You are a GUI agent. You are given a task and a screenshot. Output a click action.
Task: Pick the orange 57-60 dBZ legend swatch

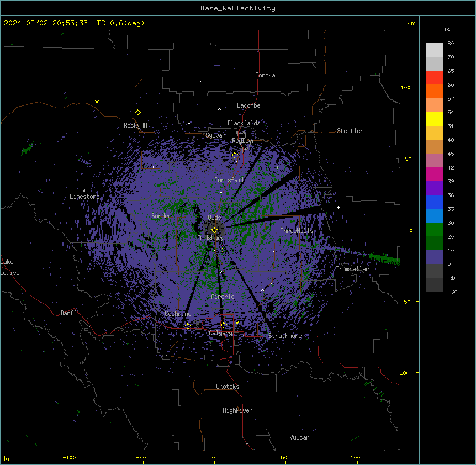pos(434,91)
